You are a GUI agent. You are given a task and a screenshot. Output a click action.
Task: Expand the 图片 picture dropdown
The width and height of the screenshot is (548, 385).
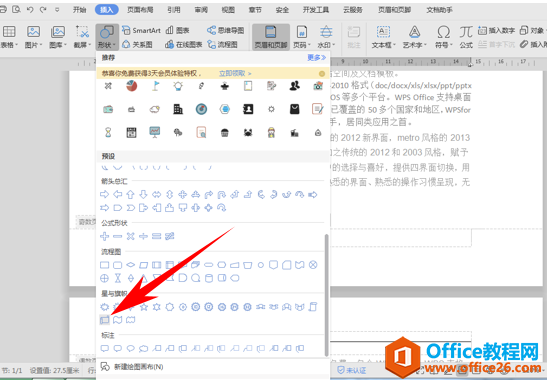point(34,37)
